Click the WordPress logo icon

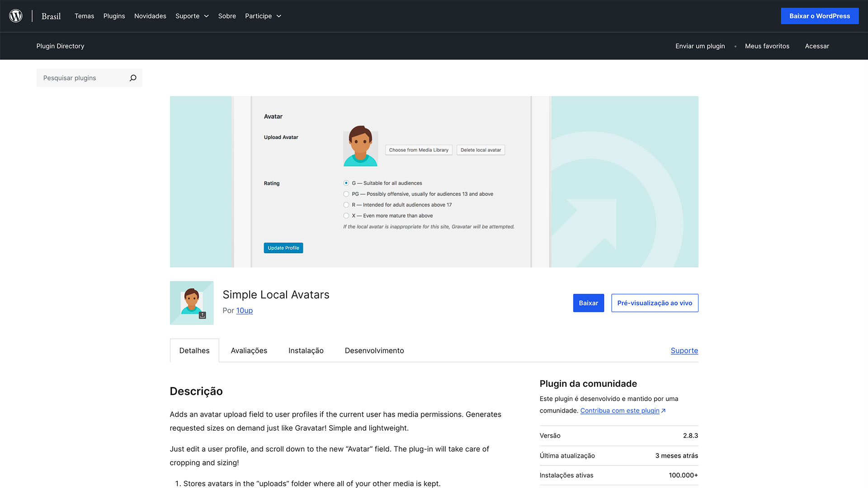[16, 16]
